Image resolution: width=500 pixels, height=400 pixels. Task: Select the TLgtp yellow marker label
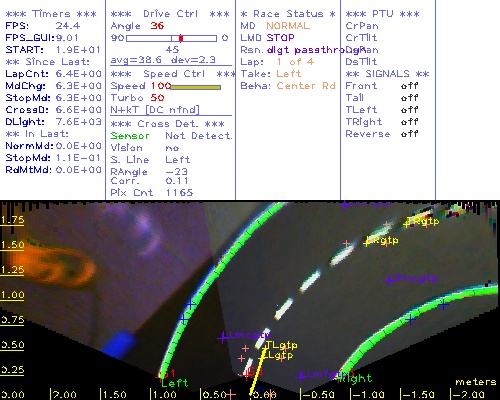[x=282, y=345]
